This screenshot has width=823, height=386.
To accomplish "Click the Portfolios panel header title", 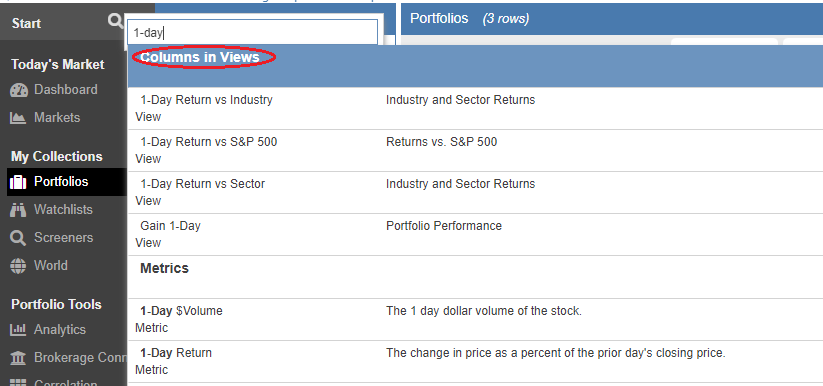I will (x=439, y=18).
